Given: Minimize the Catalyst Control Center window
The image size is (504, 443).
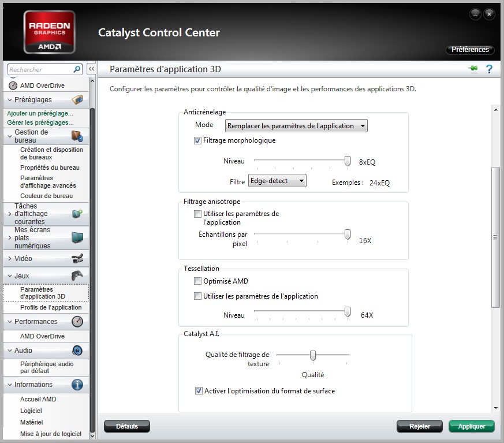Looking at the screenshot, I should click(475, 14).
